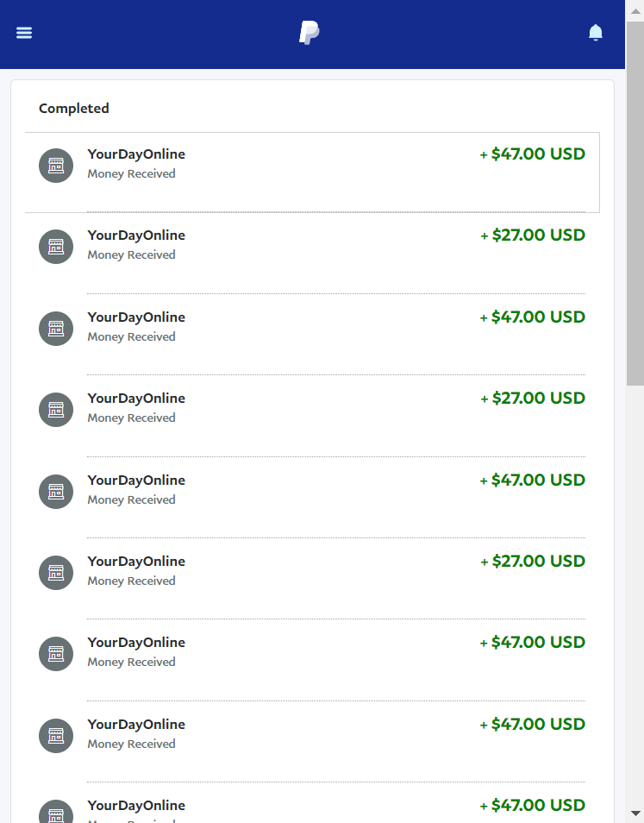
Task: Click the scrollbar up arrow
Action: coord(635,11)
